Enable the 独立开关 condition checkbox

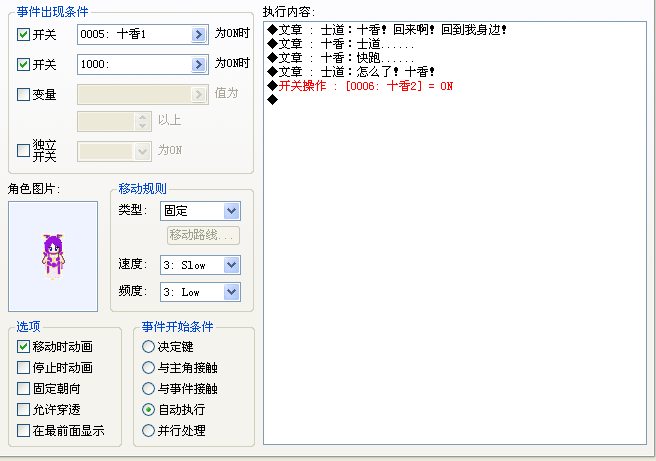(x=23, y=150)
